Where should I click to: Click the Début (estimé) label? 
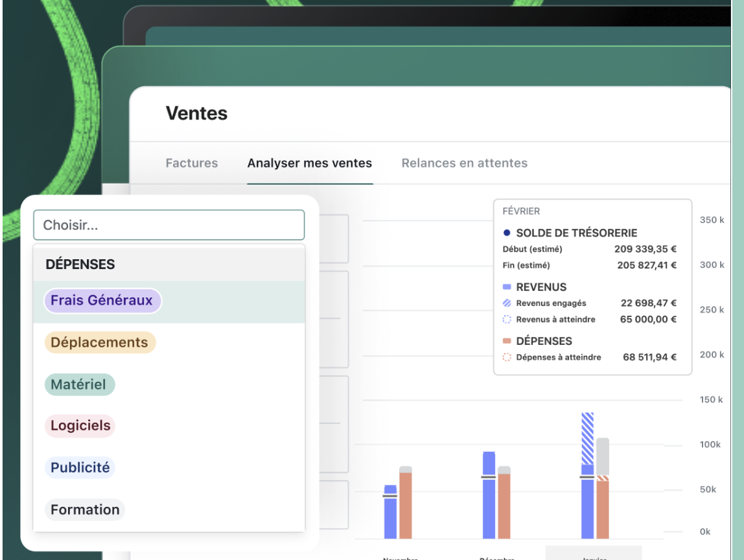[532, 249]
